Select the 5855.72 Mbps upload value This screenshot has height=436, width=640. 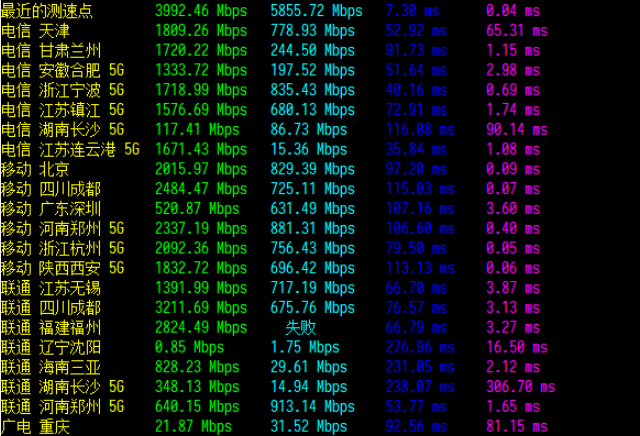coord(317,10)
